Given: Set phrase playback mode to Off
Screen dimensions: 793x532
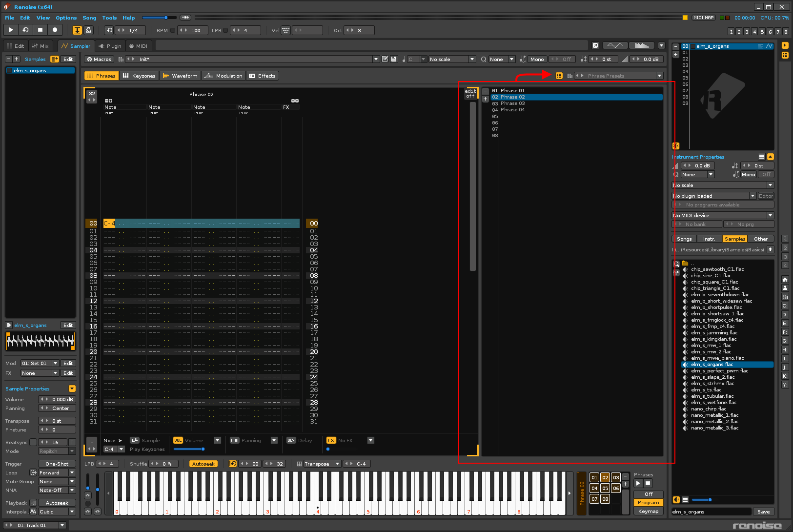Looking at the screenshot, I should 649,494.
